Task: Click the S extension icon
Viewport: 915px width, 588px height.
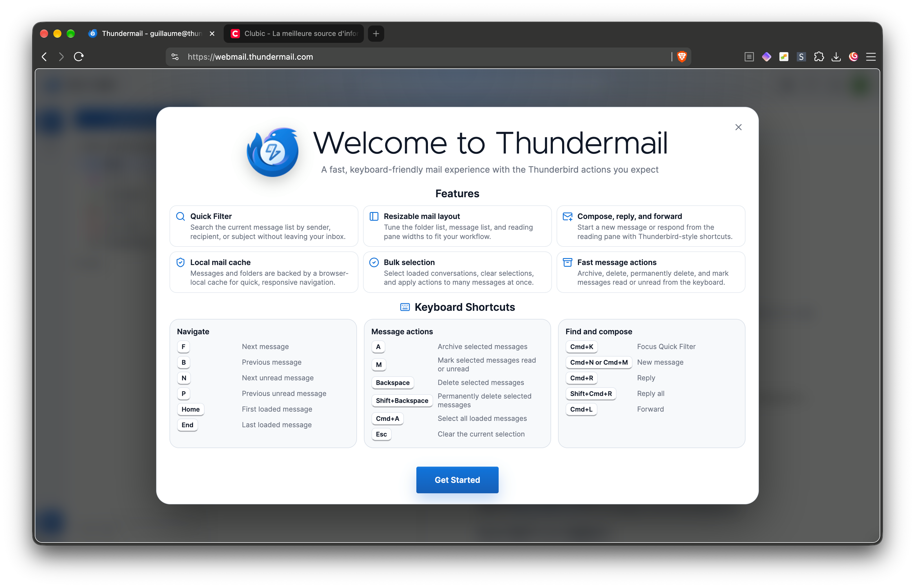Action: pos(801,57)
